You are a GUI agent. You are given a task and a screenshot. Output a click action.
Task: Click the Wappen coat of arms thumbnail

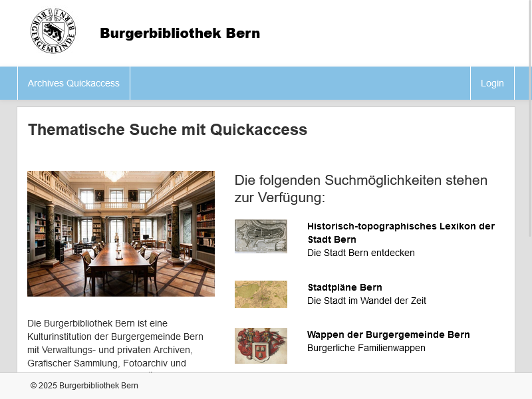click(261, 345)
